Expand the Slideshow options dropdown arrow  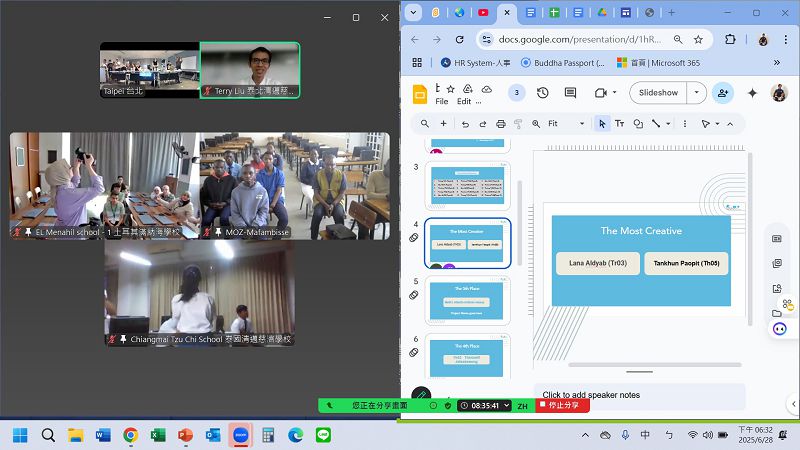tap(696, 93)
